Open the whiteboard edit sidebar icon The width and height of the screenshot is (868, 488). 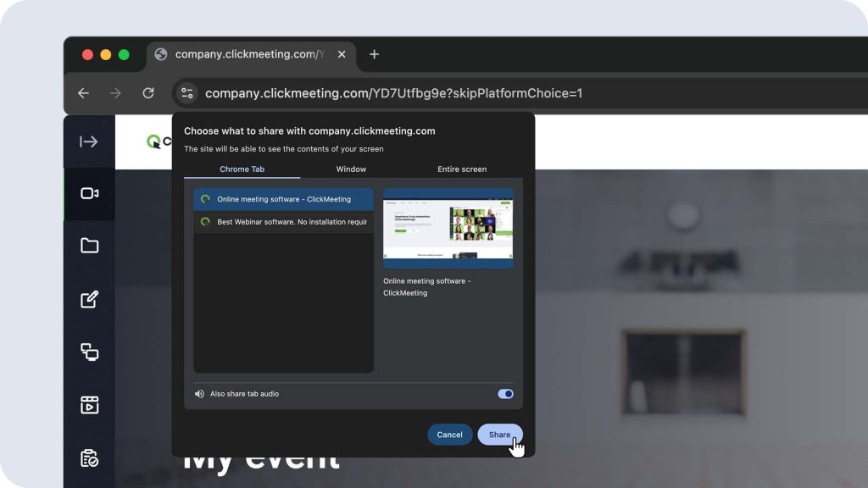[89, 299]
